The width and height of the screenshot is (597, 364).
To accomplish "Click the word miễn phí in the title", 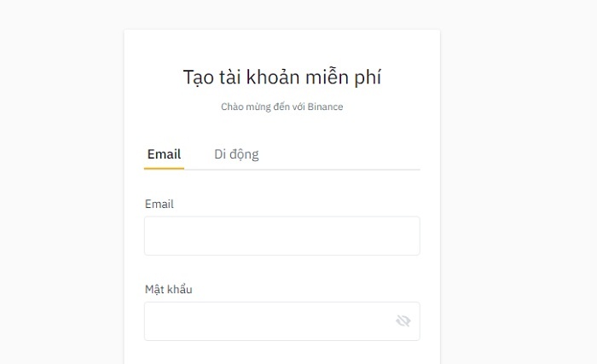I will 343,78.
